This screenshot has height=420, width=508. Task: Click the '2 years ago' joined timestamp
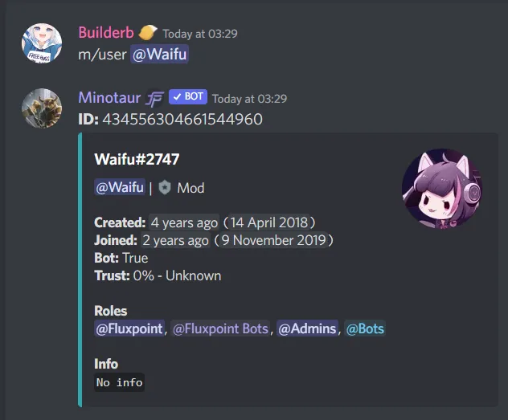[175, 240]
